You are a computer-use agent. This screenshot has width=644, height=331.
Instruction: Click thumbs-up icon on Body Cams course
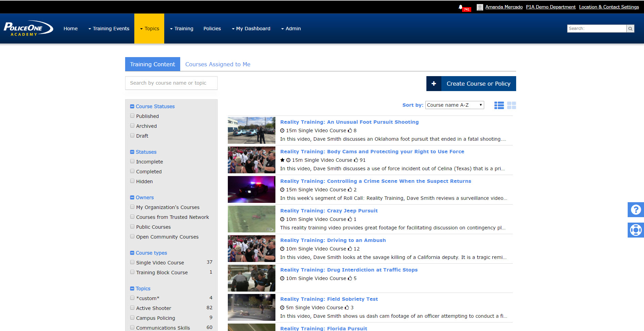click(x=356, y=160)
